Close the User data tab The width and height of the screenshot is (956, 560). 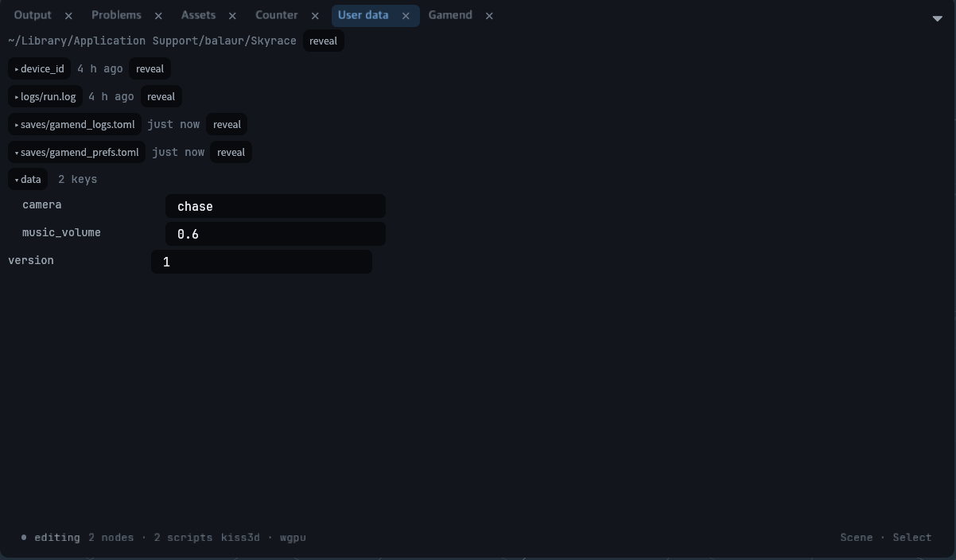tap(406, 15)
